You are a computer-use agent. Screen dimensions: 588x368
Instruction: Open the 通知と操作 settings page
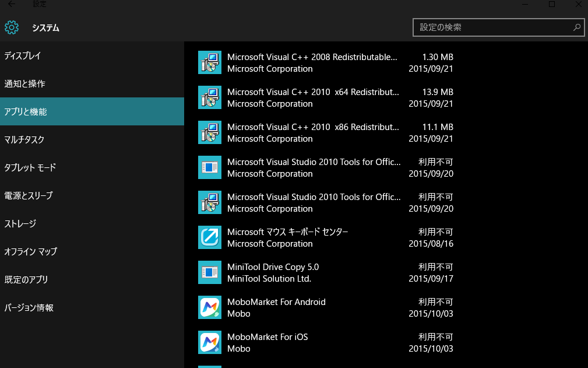tap(92, 83)
